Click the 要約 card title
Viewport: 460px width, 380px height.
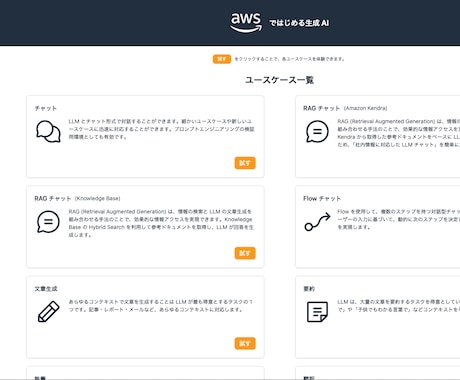[309, 289]
